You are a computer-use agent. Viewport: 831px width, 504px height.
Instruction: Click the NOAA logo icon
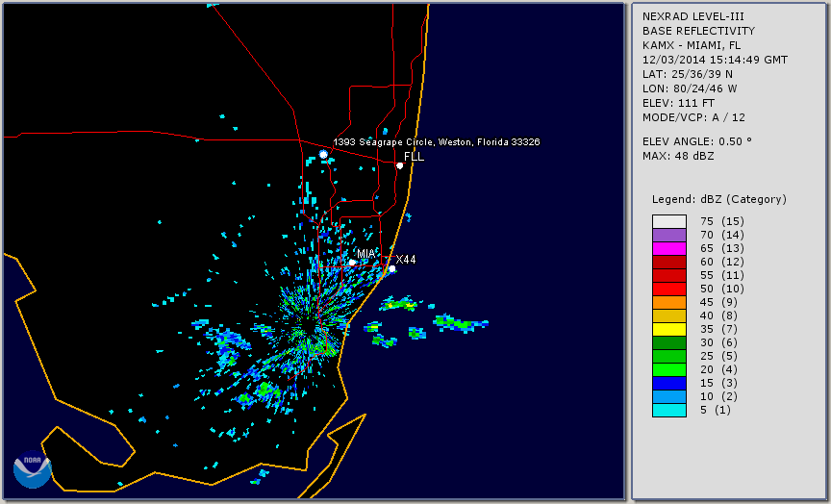pos(33,469)
